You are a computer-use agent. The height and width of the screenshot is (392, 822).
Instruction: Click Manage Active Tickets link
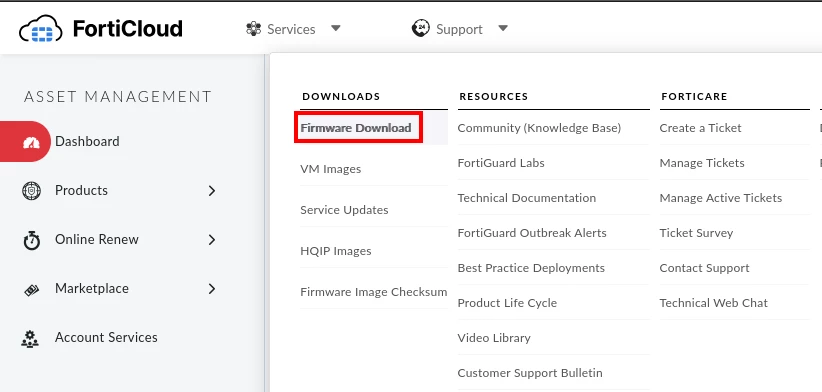(x=721, y=198)
